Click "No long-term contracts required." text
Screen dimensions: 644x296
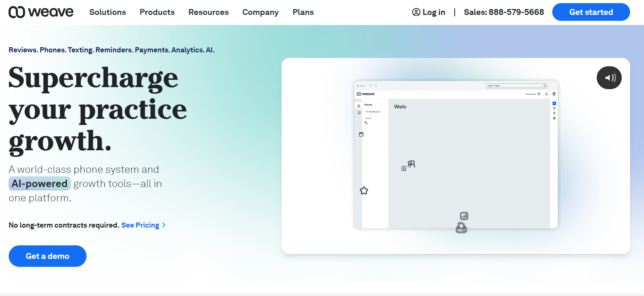tap(64, 225)
